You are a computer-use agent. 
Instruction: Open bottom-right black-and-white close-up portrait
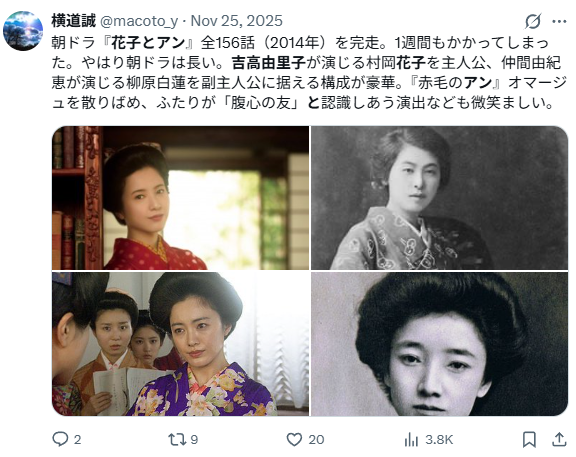point(439,344)
